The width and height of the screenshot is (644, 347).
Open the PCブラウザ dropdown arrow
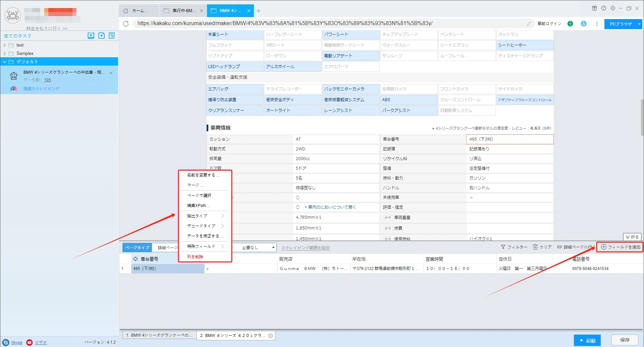pos(639,24)
